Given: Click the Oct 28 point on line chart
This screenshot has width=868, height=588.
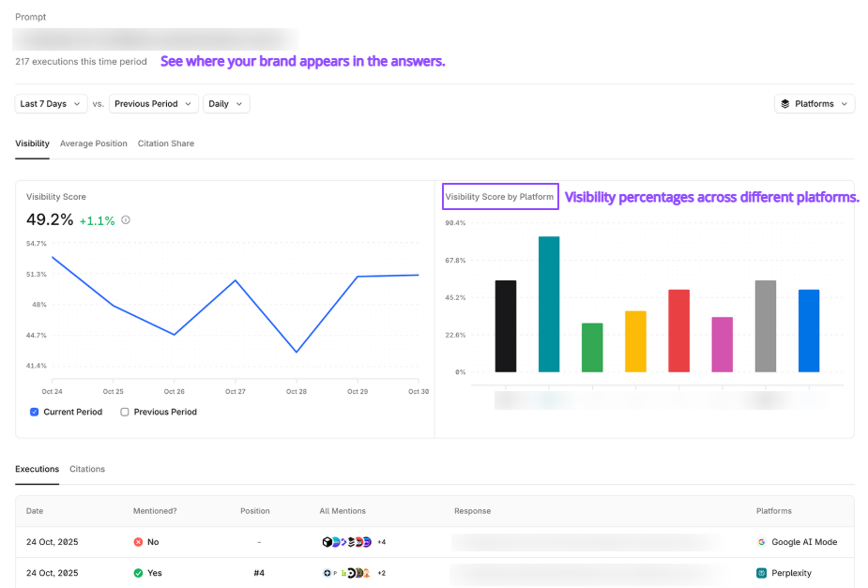Looking at the screenshot, I should coord(297,352).
